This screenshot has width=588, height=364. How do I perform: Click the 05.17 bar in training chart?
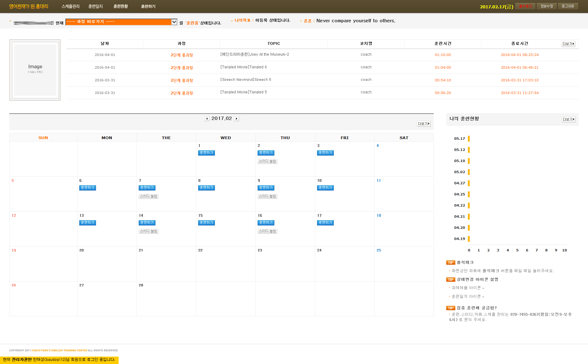click(x=469, y=139)
